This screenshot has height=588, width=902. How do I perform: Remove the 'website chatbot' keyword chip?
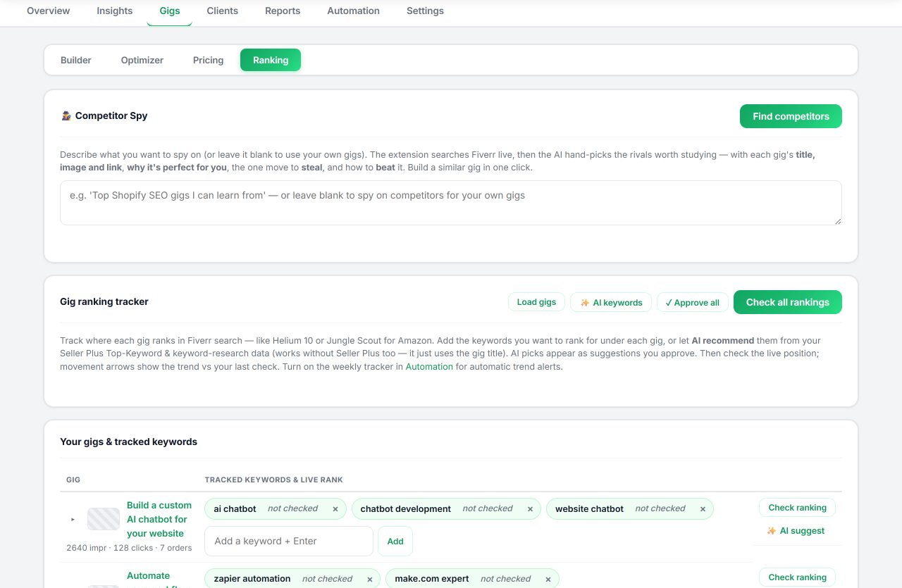click(x=703, y=509)
